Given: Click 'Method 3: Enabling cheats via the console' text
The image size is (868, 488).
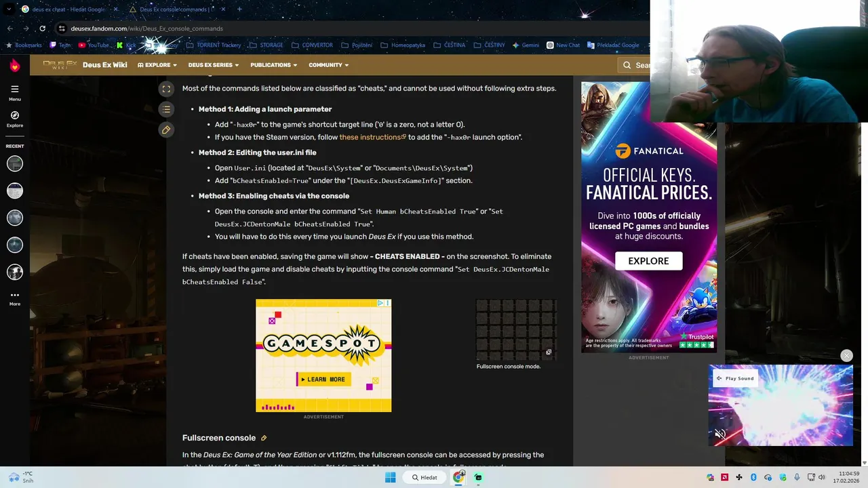Looking at the screenshot, I should click(274, 196).
